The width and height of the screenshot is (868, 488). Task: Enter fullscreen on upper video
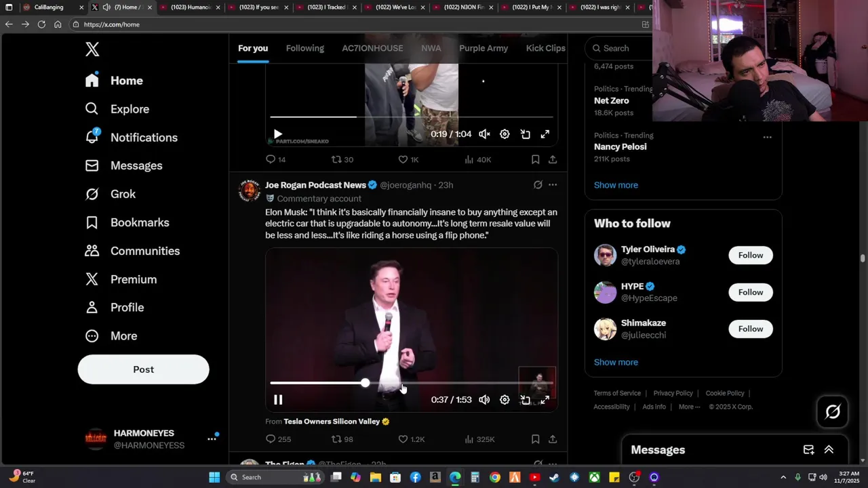click(545, 134)
